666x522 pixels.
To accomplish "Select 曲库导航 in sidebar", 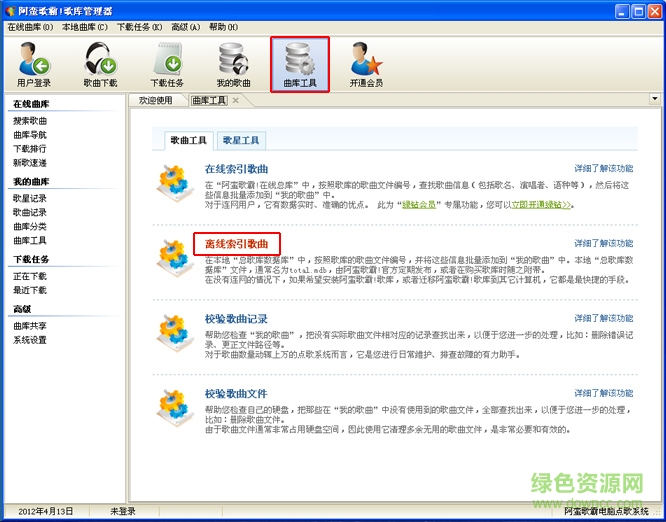I will click(x=30, y=135).
